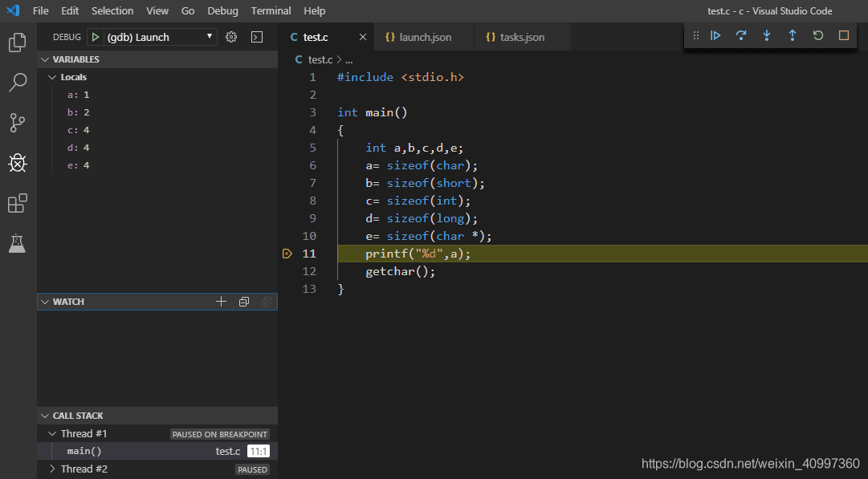Open the Terminal menu

271,10
